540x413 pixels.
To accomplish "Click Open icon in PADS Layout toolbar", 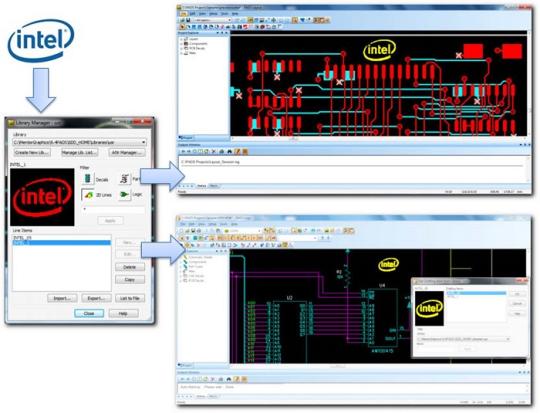I will pyautogui.click(x=183, y=20).
